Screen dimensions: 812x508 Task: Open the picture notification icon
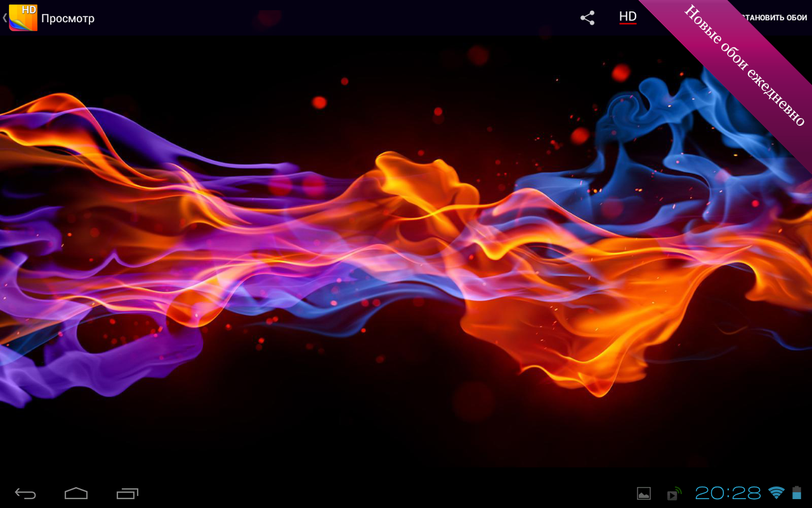point(644,493)
